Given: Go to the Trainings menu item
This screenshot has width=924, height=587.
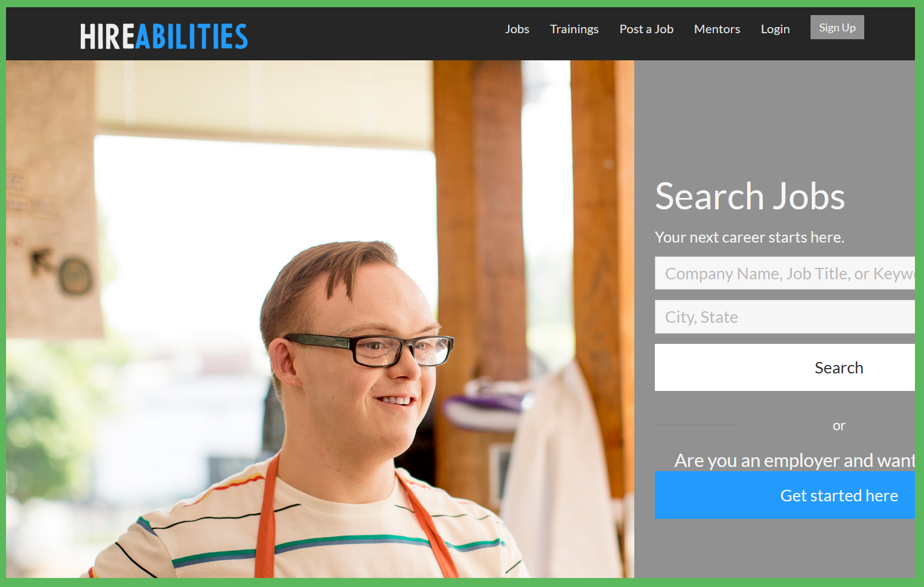Looking at the screenshot, I should tap(574, 29).
